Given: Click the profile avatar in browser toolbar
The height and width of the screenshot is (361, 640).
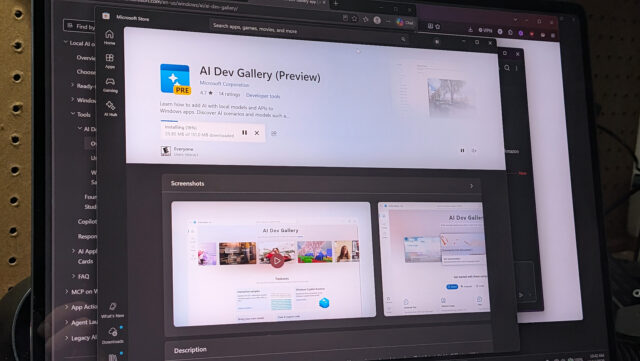Looking at the screenshot, I should [x=377, y=20].
